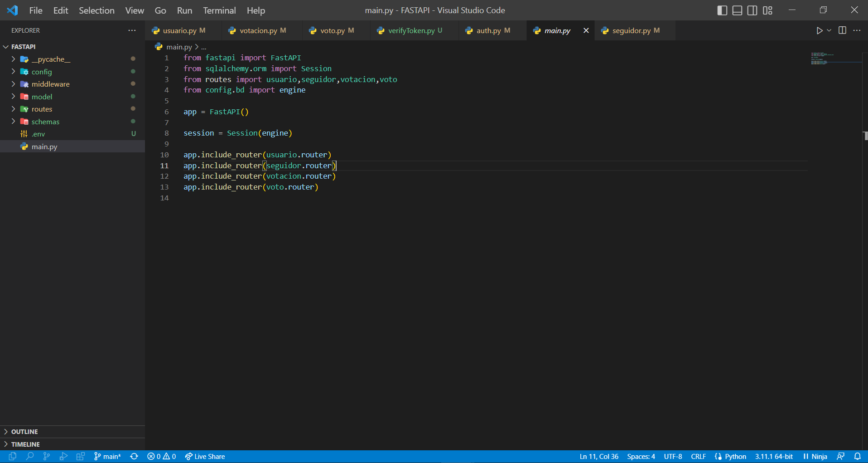Open the File menu

click(36, 10)
